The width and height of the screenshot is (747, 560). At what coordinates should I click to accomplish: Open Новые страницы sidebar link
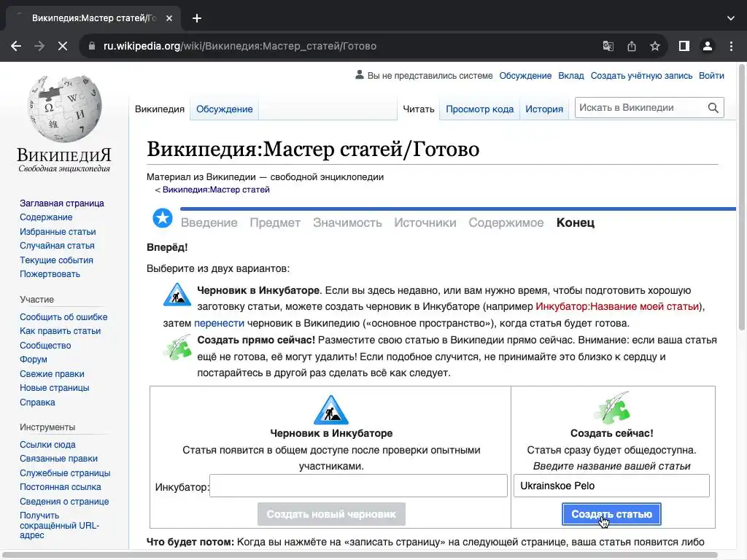point(54,388)
